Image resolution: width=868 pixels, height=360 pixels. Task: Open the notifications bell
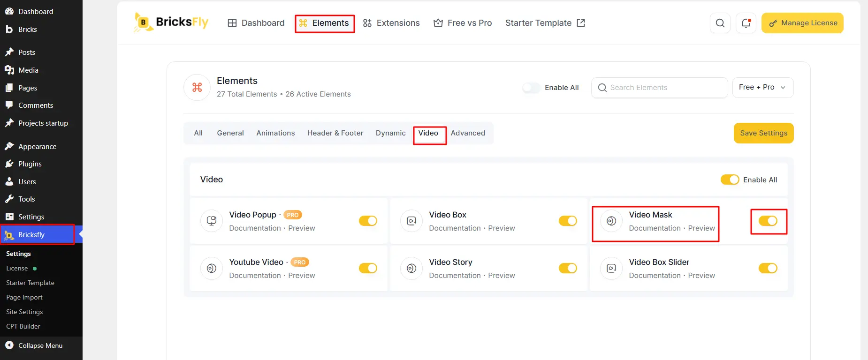pos(746,23)
